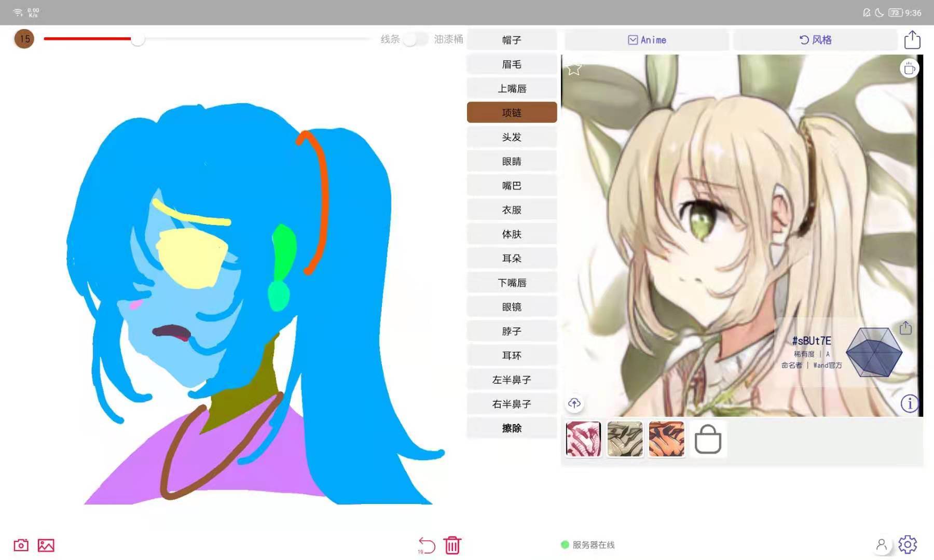Image resolution: width=934 pixels, height=560 pixels.
Task: Open the settings gear
Action: [x=908, y=544]
